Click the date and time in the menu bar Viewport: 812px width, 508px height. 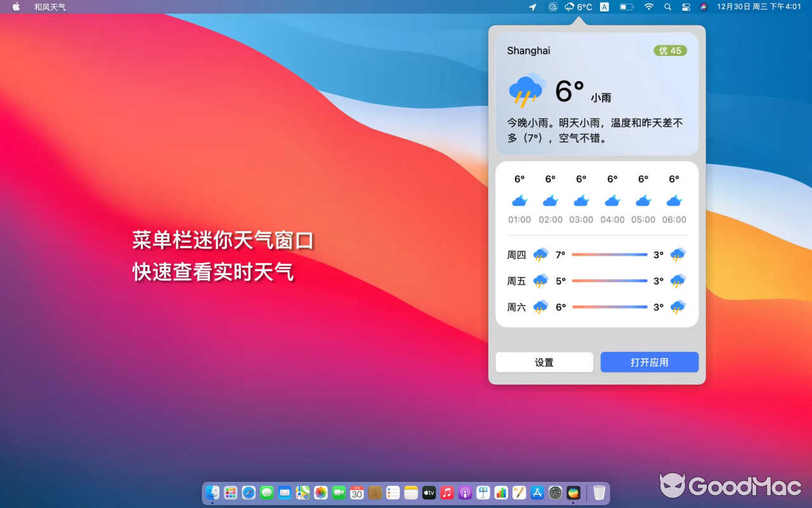[759, 7]
